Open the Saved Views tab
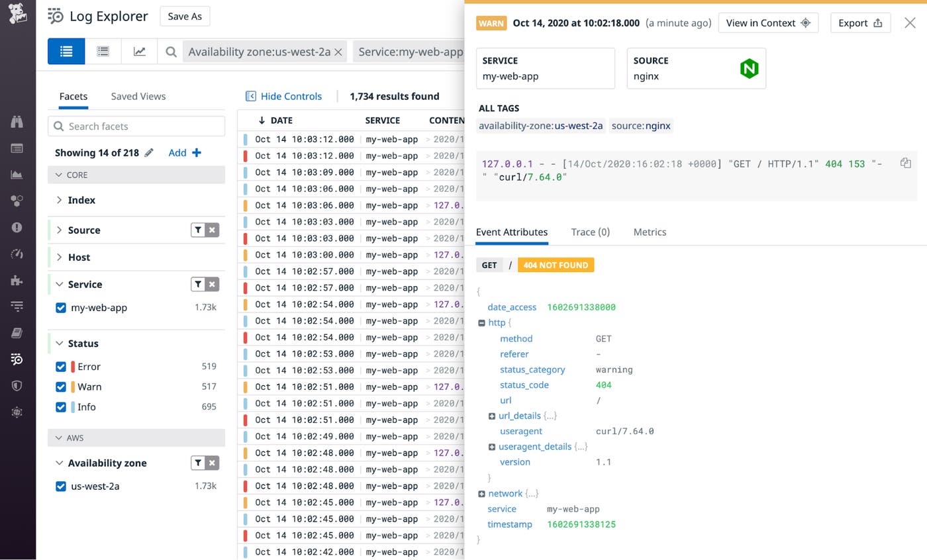The height and width of the screenshot is (560, 927). tap(138, 96)
